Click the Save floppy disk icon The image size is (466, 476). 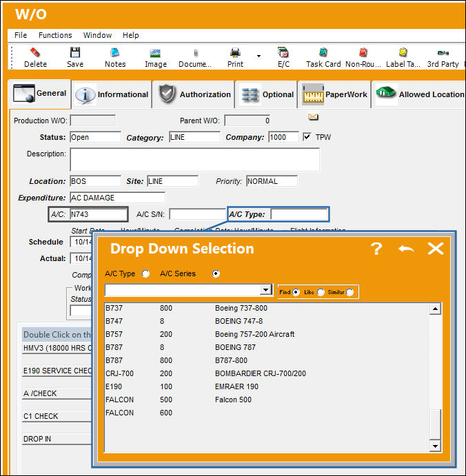(74, 52)
